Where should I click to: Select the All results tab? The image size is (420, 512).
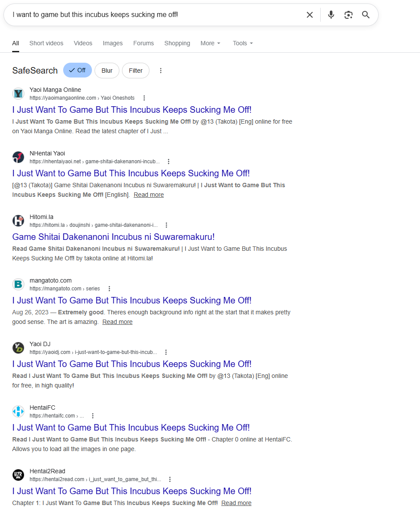16,43
